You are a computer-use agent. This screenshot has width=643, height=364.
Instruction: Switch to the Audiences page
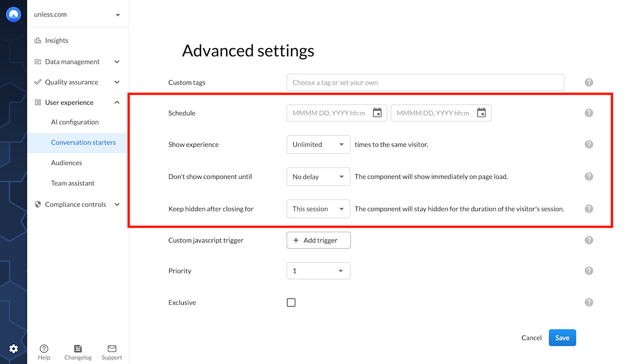coord(66,162)
